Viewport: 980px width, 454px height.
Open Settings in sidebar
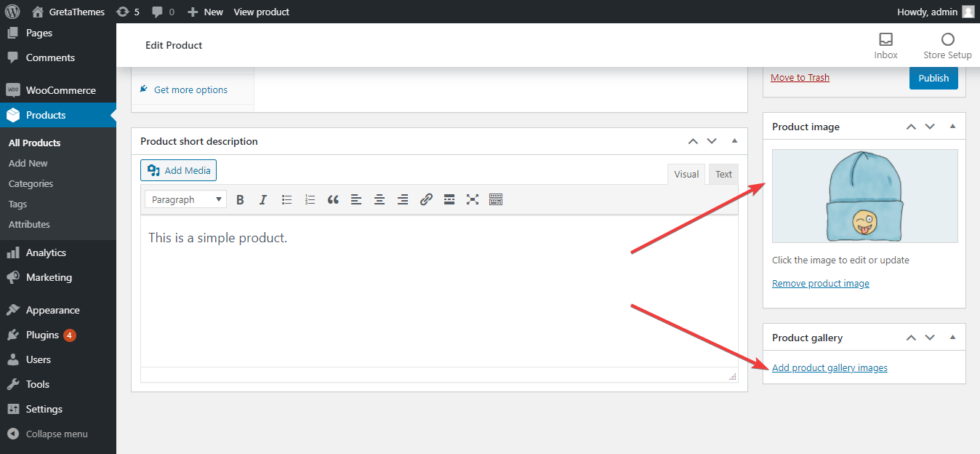pos(58,409)
